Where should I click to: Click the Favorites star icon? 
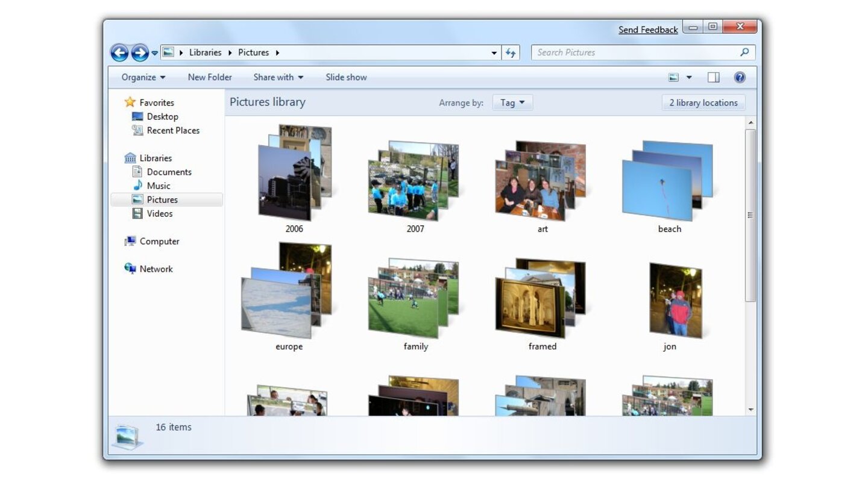tap(130, 102)
